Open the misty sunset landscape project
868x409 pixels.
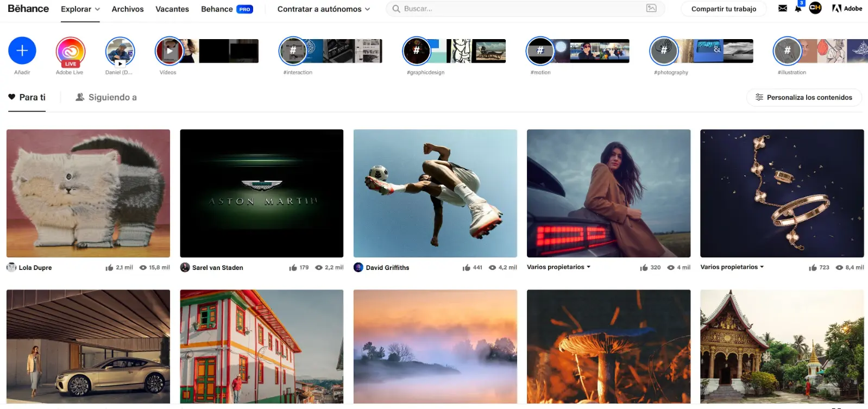(x=435, y=347)
